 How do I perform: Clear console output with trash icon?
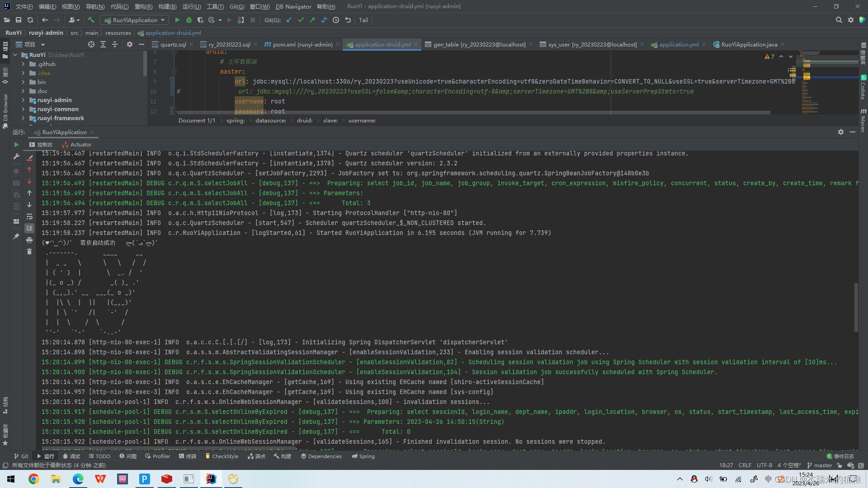point(29,252)
